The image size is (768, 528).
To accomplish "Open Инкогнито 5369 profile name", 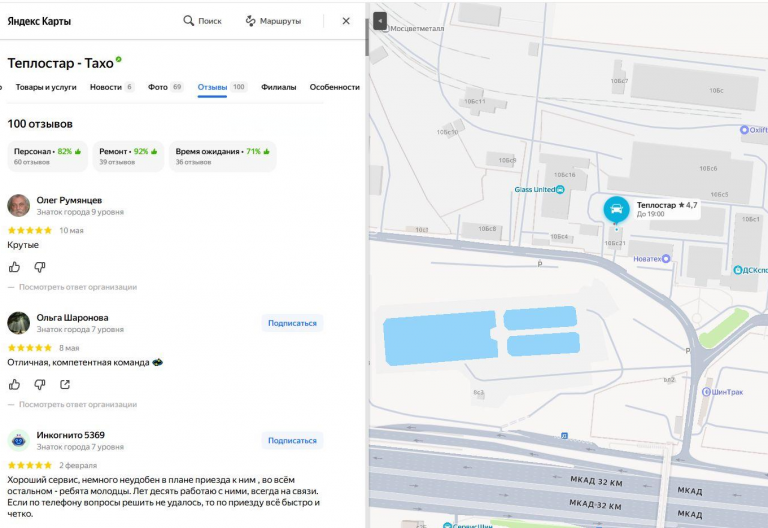I will [71, 435].
